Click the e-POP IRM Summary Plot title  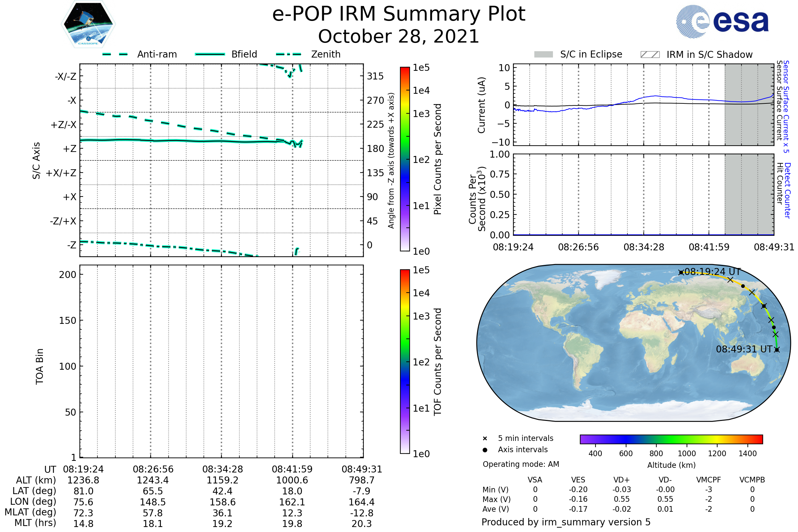(x=399, y=14)
